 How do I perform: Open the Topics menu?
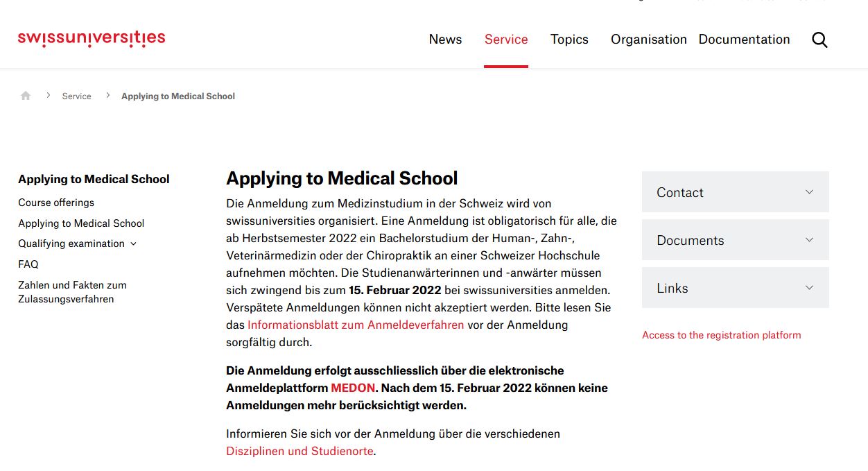pos(569,40)
